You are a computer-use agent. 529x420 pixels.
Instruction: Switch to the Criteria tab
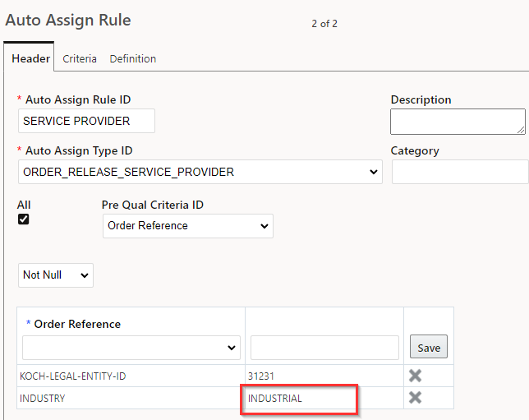[80, 58]
